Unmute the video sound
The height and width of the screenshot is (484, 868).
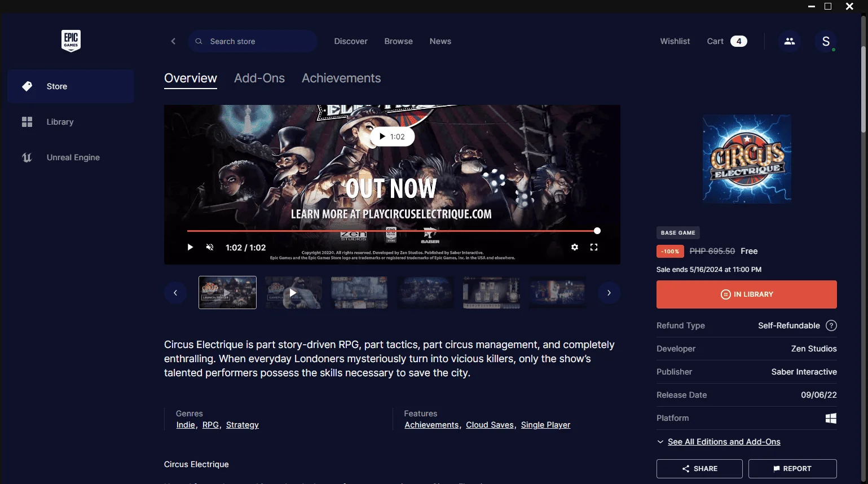coord(210,247)
